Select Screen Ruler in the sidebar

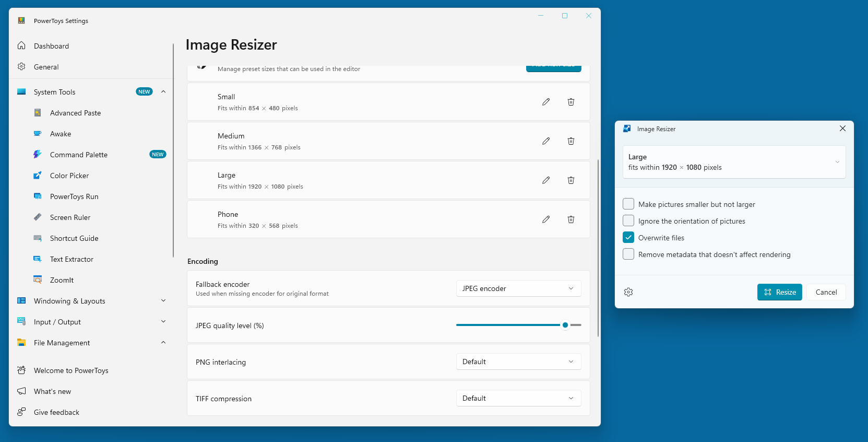click(x=70, y=217)
